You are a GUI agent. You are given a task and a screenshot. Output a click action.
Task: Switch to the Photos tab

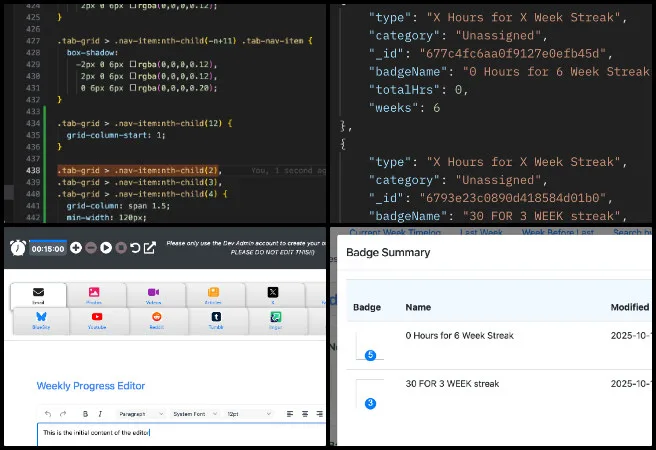[96, 295]
